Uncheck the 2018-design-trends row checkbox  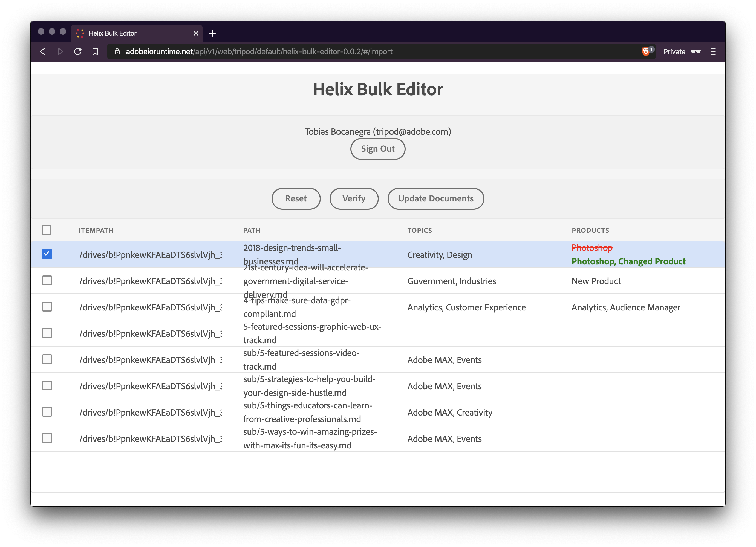47,254
